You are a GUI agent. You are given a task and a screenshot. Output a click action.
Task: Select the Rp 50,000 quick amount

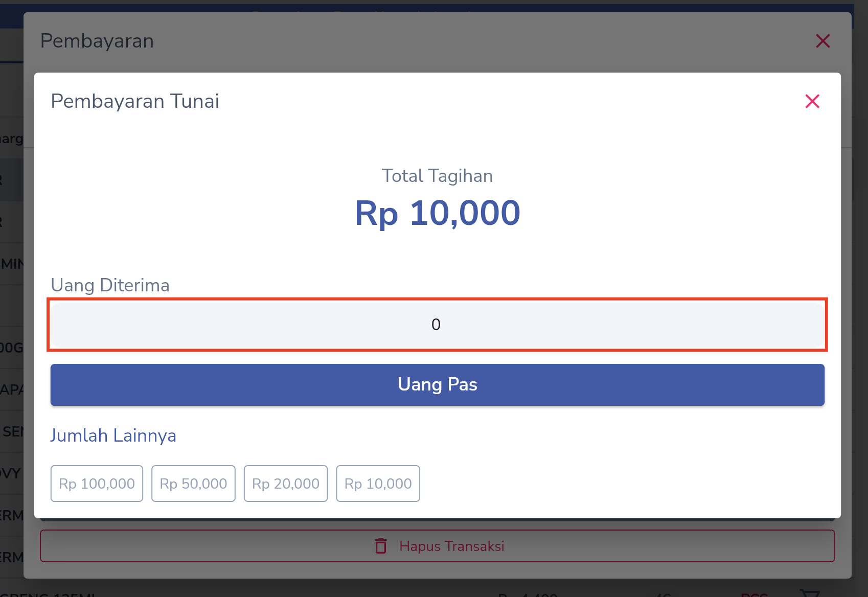(x=193, y=484)
